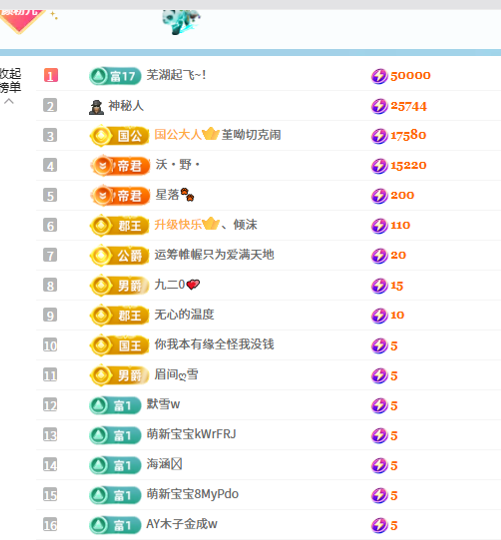Image resolution: width=501 pixels, height=540 pixels.
Task: Click the panda avatar at top
Action: 181,22
